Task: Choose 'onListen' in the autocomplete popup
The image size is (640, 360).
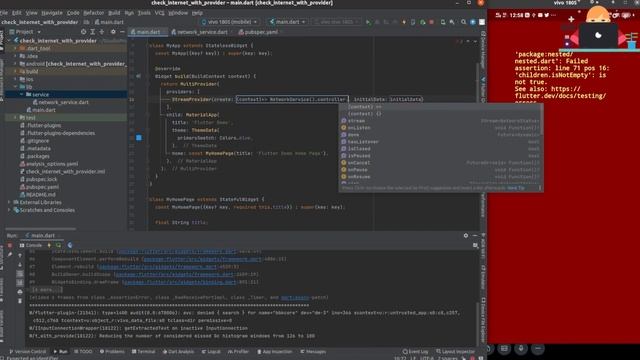Action: (440, 128)
